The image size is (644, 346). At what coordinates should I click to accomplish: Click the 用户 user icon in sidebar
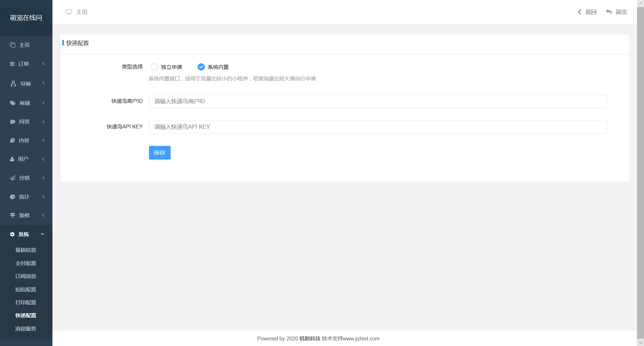[x=12, y=159]
